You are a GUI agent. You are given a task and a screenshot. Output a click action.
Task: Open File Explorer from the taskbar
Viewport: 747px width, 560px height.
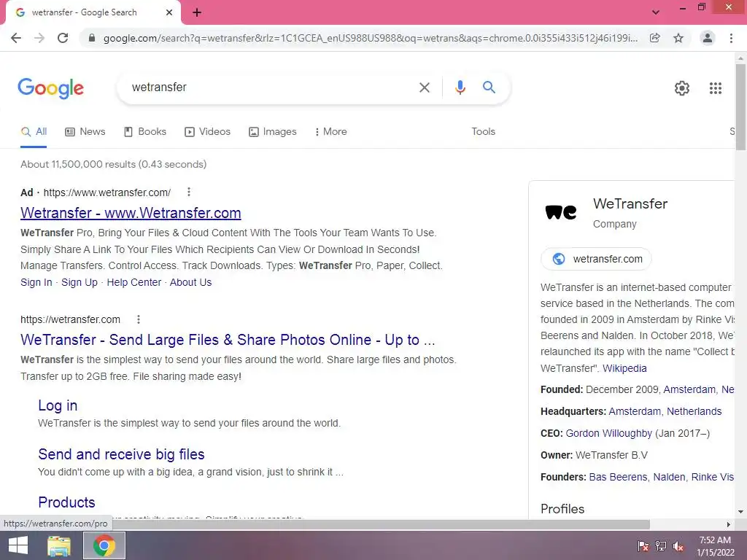[x=59, y=545]
